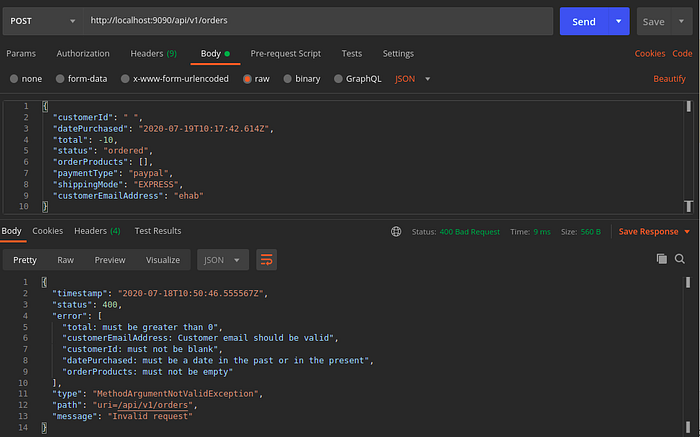Click the globe network icon near Status
Screen dimensions: 700x437
point(396,231)
